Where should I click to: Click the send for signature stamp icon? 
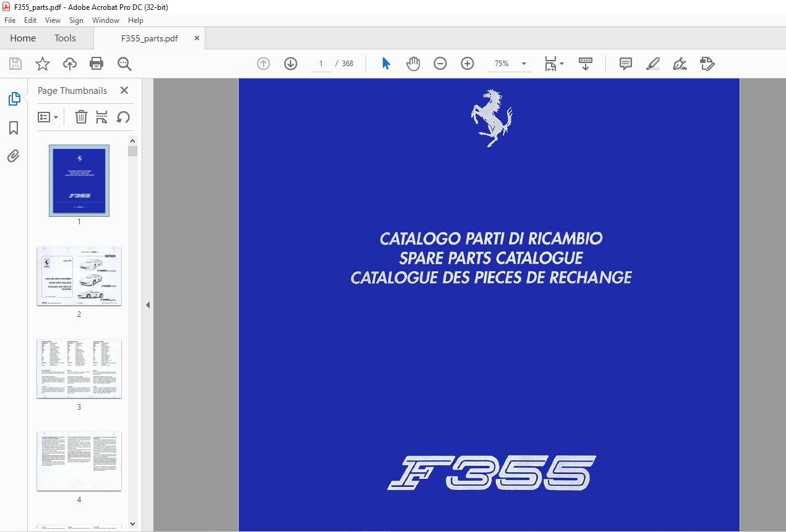(x=707, y=64)
